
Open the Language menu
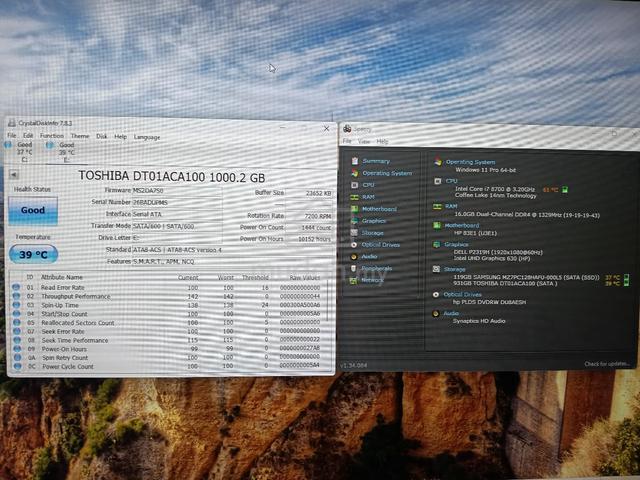click(147, 137)
